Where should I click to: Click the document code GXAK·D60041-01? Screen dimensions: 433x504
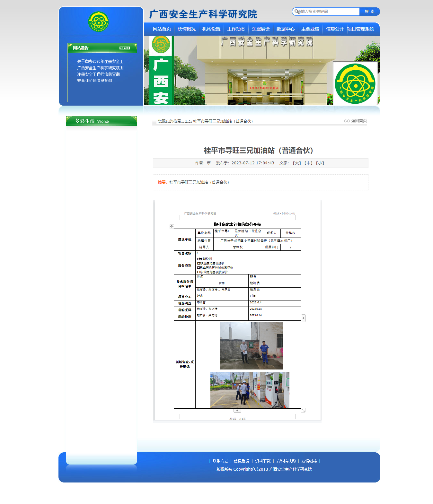pos(284,213)
